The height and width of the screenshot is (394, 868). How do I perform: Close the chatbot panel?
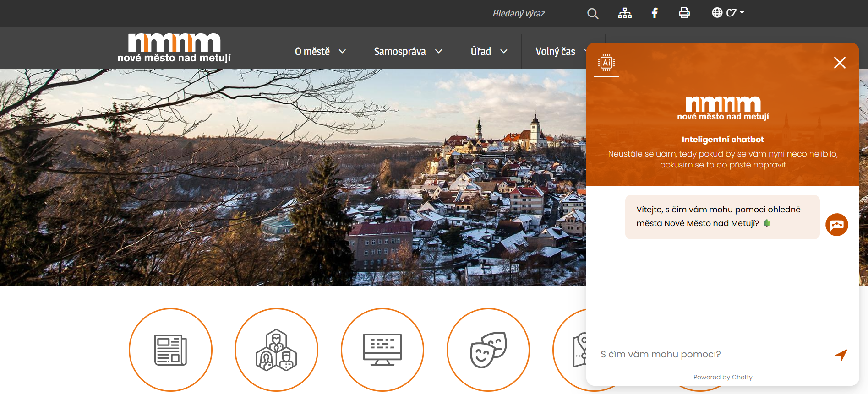pyautogui.click(x=839, y=63)
